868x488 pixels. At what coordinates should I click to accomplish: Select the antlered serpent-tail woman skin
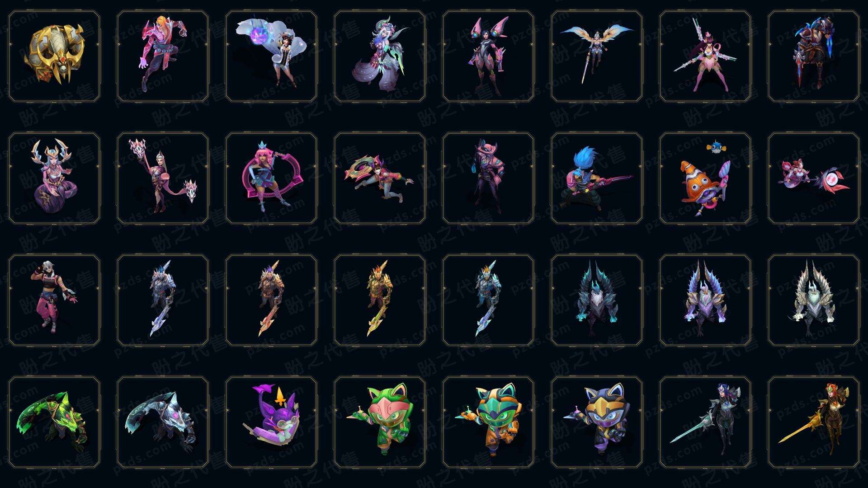(54, 178)
